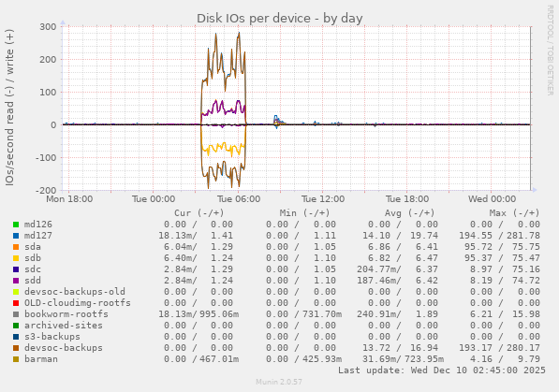Click the Last update timestamp text
559x392 pixels.
coord(442,370)
